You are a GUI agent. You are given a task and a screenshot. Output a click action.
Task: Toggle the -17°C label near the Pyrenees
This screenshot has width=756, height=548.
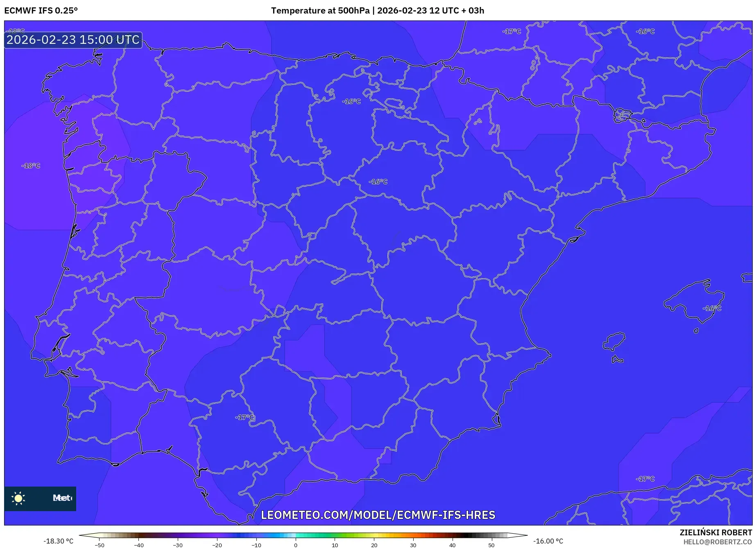(511, 31)
